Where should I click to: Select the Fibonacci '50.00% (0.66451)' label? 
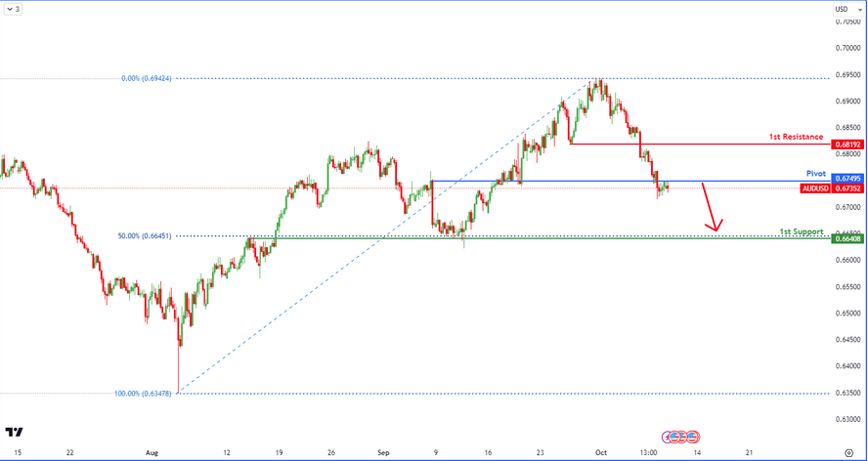144,235
